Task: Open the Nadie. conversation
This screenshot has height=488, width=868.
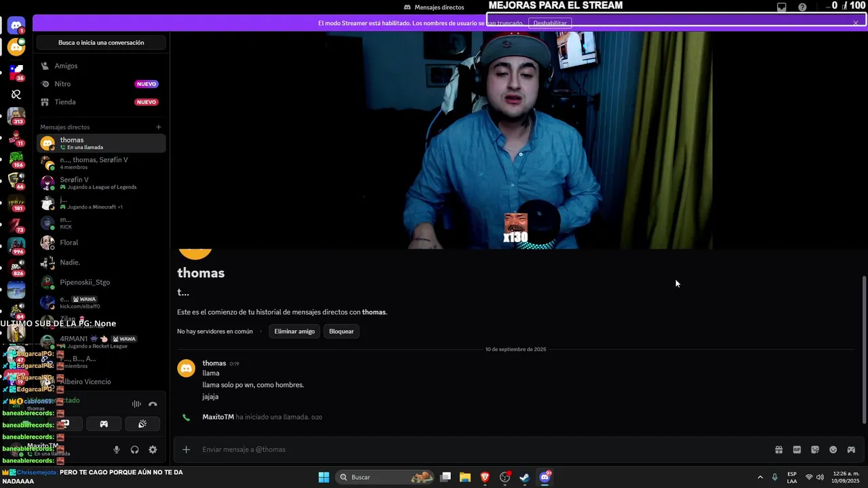Action: tap(101, 262)
